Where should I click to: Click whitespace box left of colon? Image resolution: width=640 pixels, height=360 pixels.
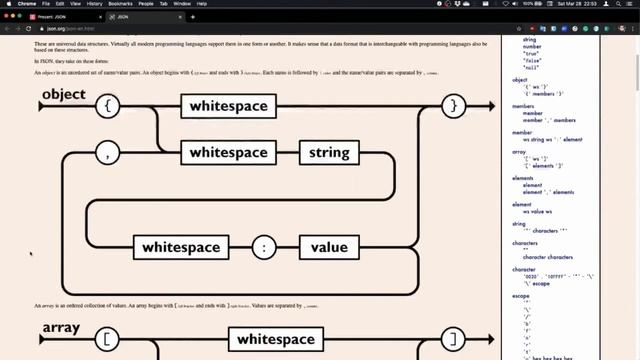[x=181, y=247]
